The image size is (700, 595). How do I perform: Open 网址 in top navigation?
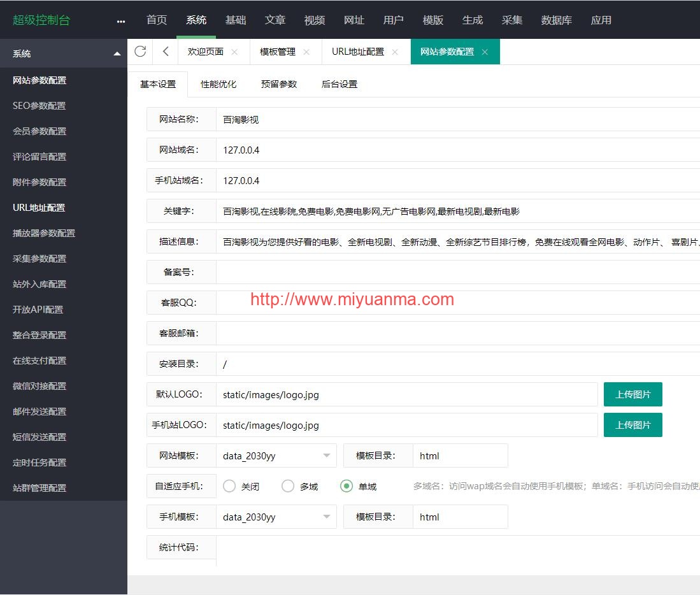(x=354, y=20)
